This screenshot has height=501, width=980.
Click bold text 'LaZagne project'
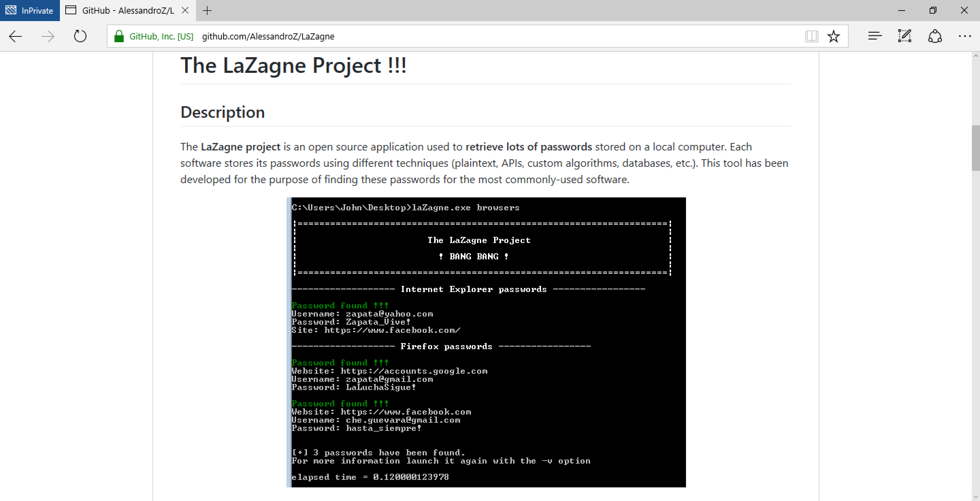coord(241,147)
